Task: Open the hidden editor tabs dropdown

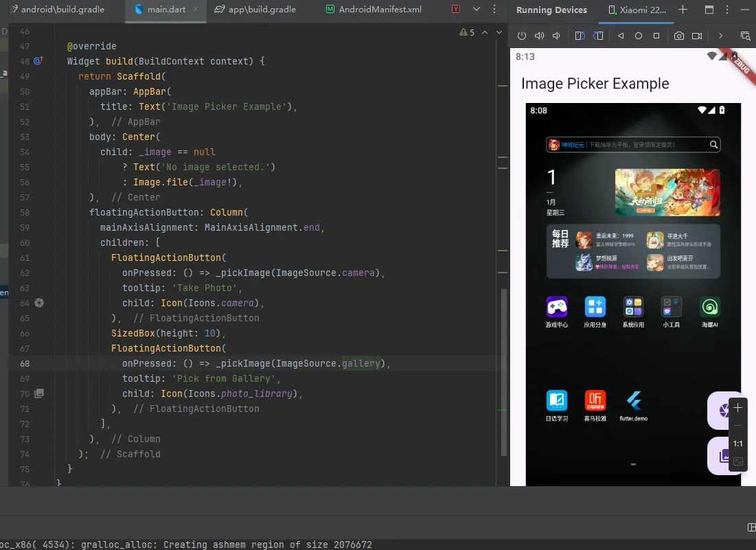Action: point(478,10)
